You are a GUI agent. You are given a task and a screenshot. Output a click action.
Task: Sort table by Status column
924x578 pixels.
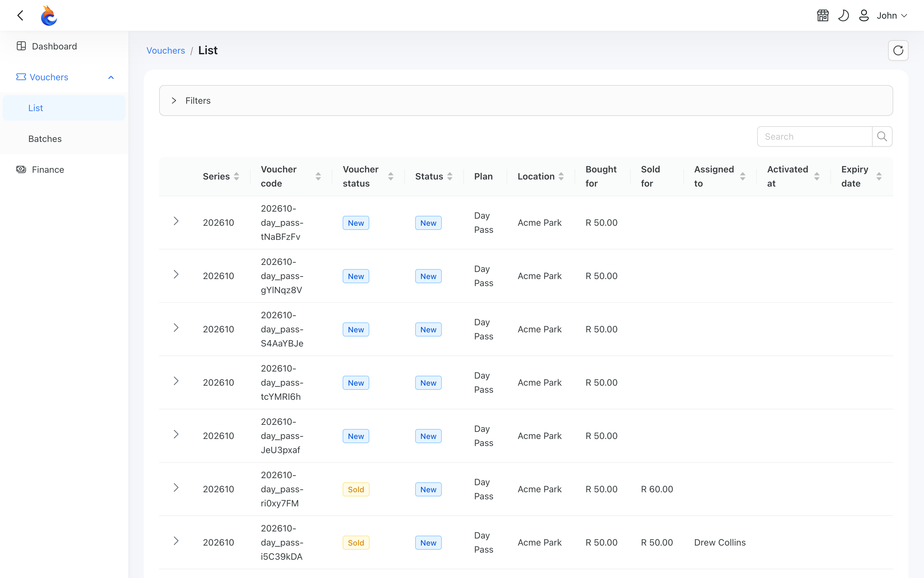coord(434,176)
